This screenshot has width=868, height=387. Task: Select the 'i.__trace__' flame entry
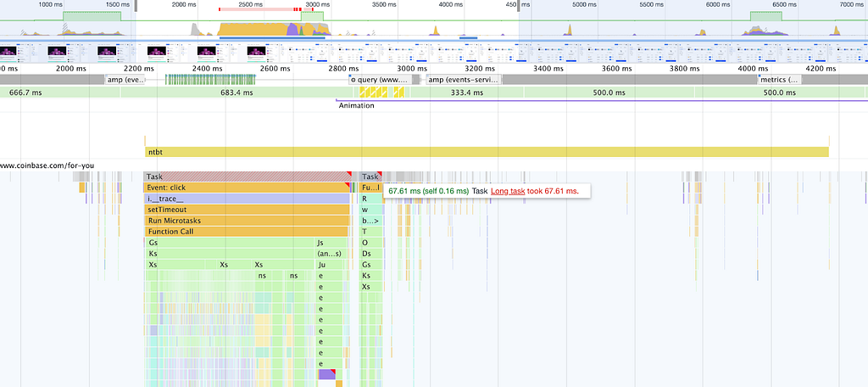click(247, 199)
